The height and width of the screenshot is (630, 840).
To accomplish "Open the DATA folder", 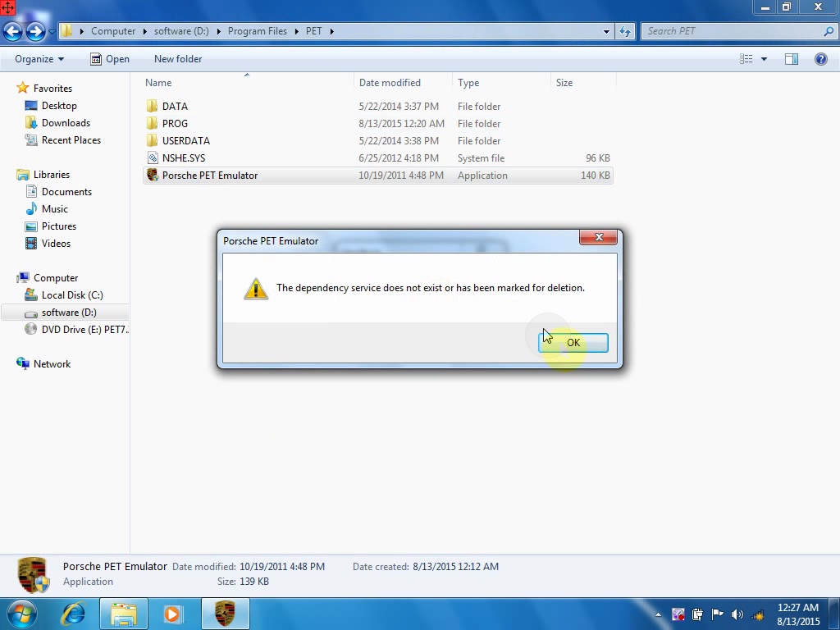I will click(175, 107).
